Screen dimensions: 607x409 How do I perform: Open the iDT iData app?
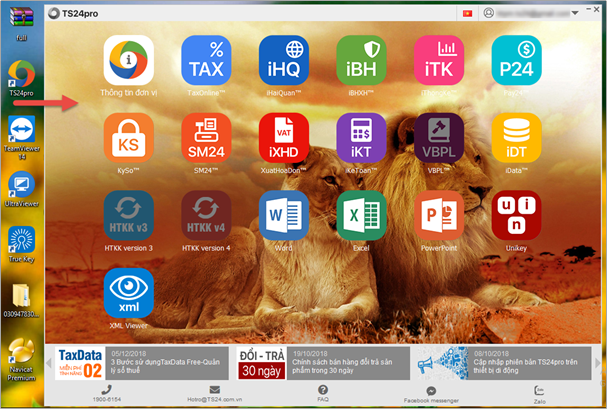coord(516,138)
